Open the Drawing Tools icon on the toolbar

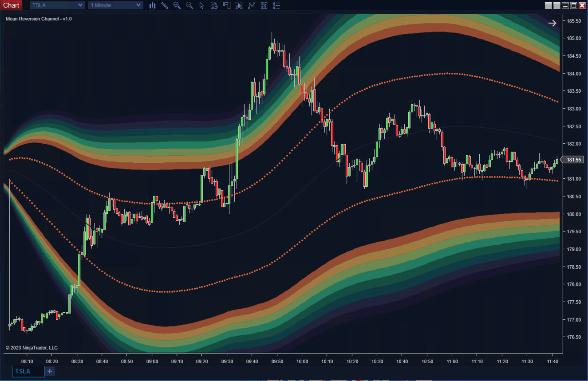(x=165, y=5)
